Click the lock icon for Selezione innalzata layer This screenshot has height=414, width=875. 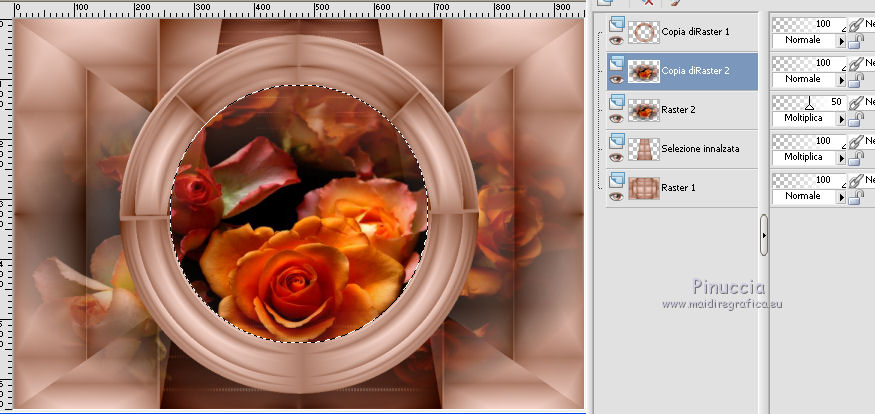[855, 157]
